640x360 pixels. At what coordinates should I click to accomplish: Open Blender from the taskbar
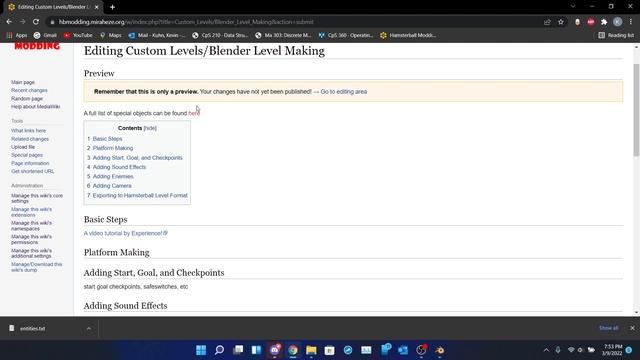440,350
